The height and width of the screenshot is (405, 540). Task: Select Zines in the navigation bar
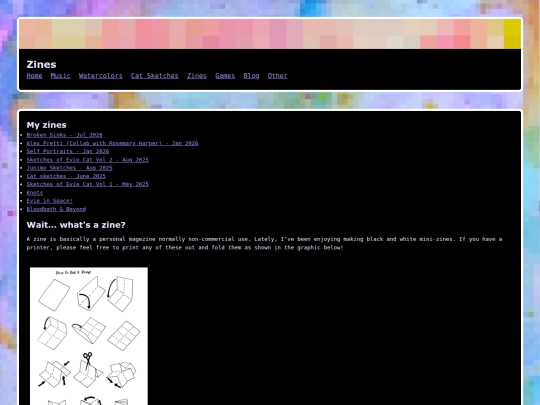click(197, 76)
